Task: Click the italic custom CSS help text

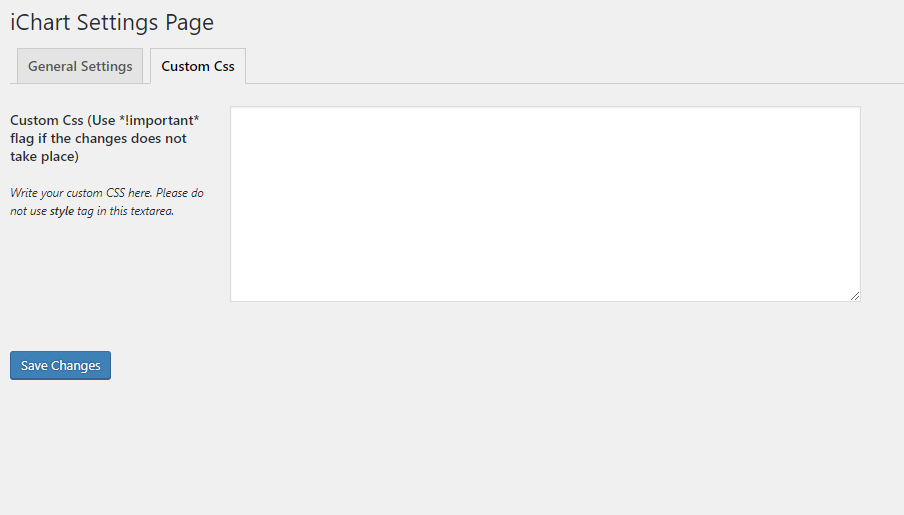Action: [107, 202]
